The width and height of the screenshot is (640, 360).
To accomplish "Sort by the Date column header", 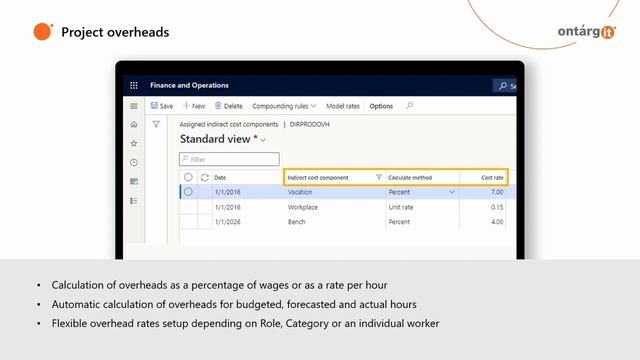I will pos(220,178).
